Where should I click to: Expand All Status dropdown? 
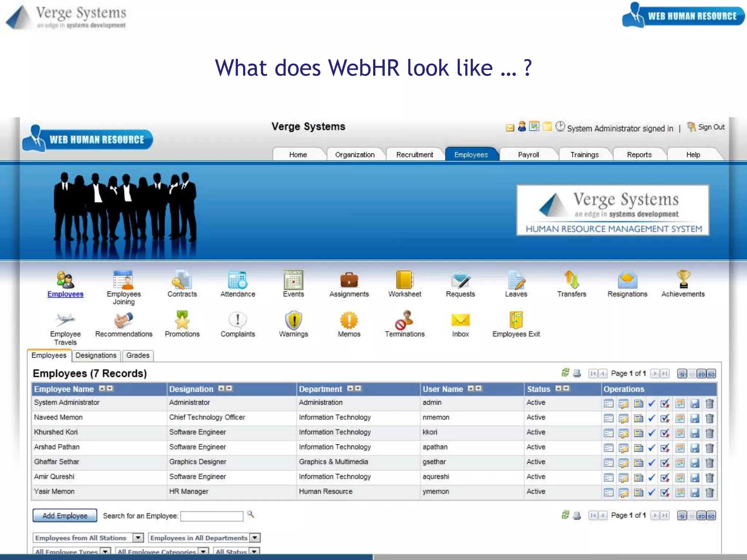254,551
